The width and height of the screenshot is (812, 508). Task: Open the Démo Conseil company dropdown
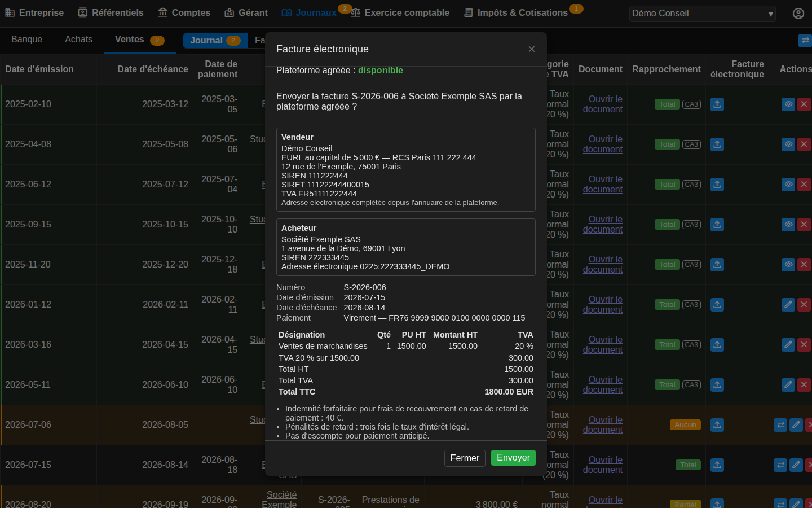(x=703, y=14)
